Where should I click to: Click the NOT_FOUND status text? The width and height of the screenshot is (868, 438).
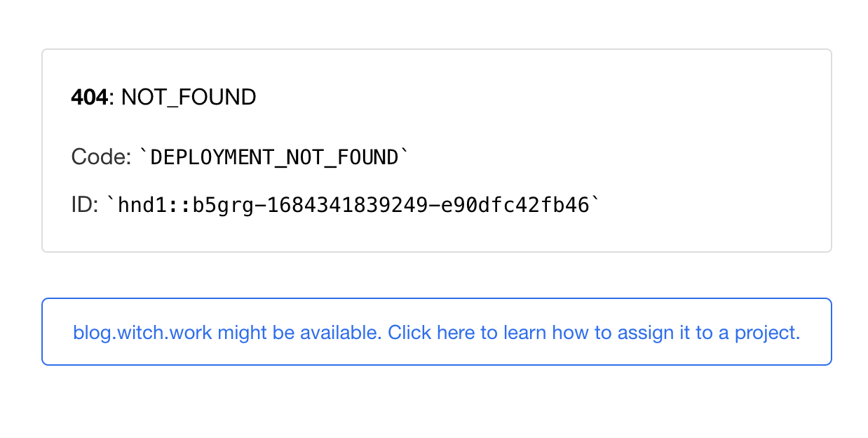pos(188,97)
